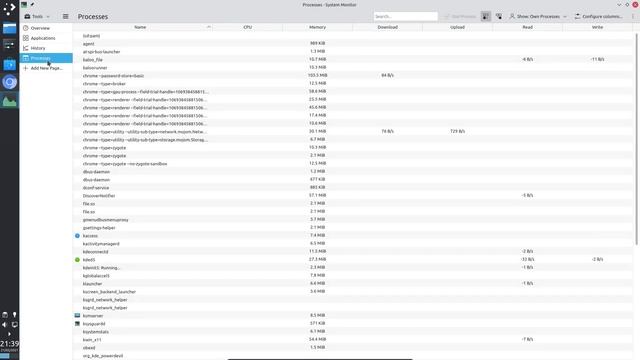640x360 pixels.
Task: Open the system settings panel icon
Action: [9, 45]
